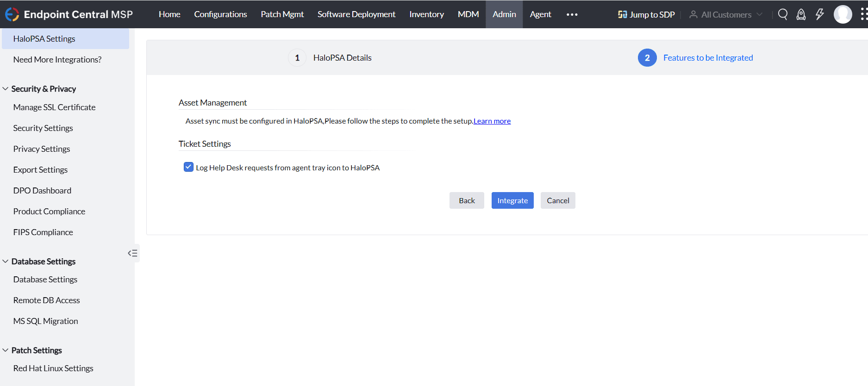Uncheck Log Help Desk requests checkbox
868x386 pixels.
[x=188, y=167]
